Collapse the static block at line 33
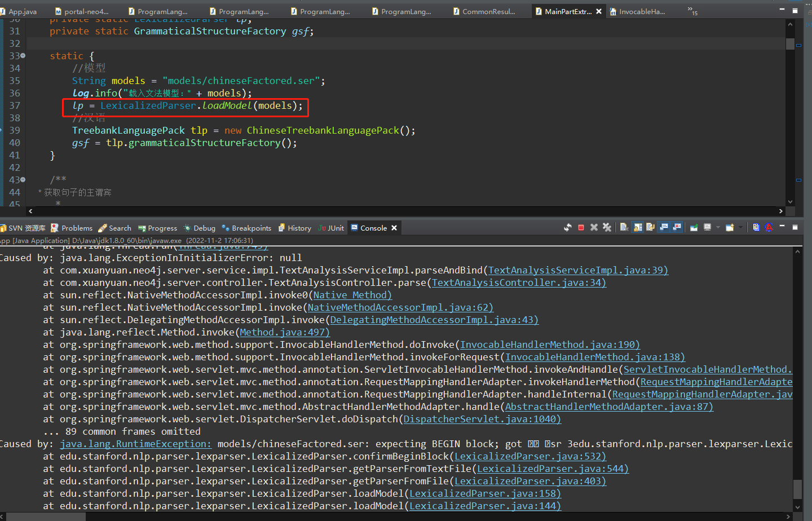 [x=23, y=55]
